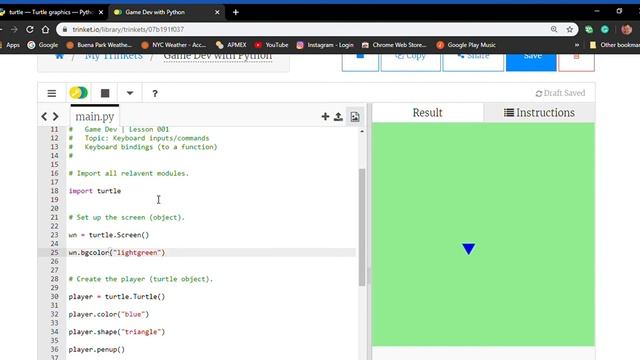Screen dimensions: 640x360
Task: Close the Turtle graphics browser tab
Action: pyautogui.click(x=101, y=12)
